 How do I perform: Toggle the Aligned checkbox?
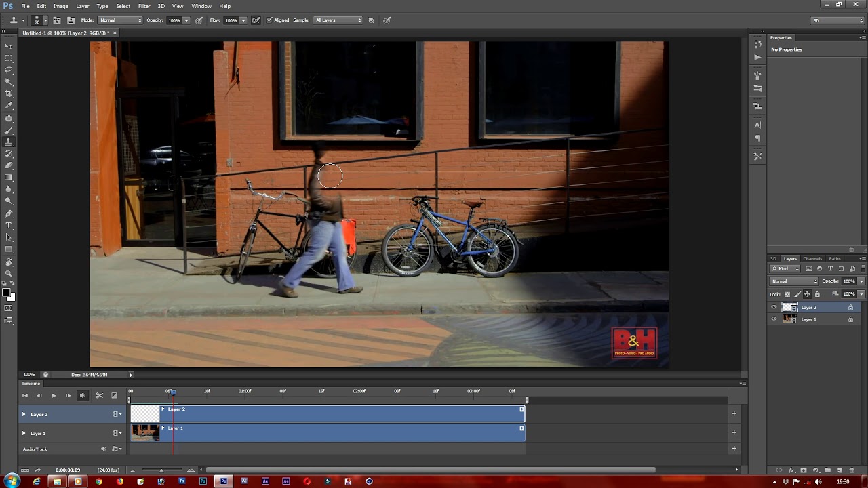(269, 20)
